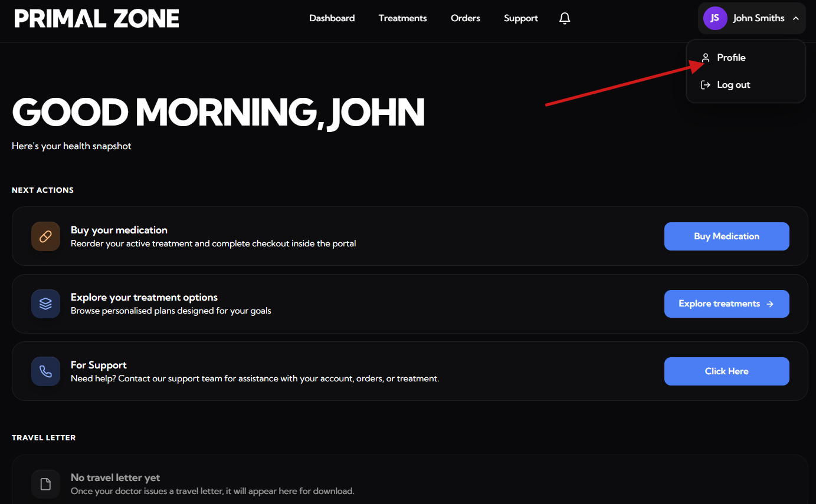Viewport: 816px width, 504px height.
Task: Choose Log out from the user menu
Action: [x=733, y=85]
